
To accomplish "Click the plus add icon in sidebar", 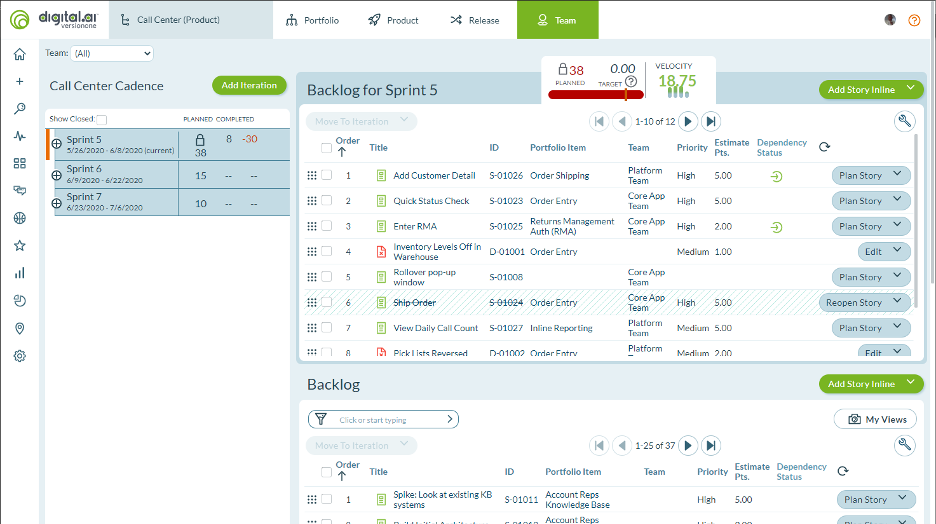I will pos(20,81).
